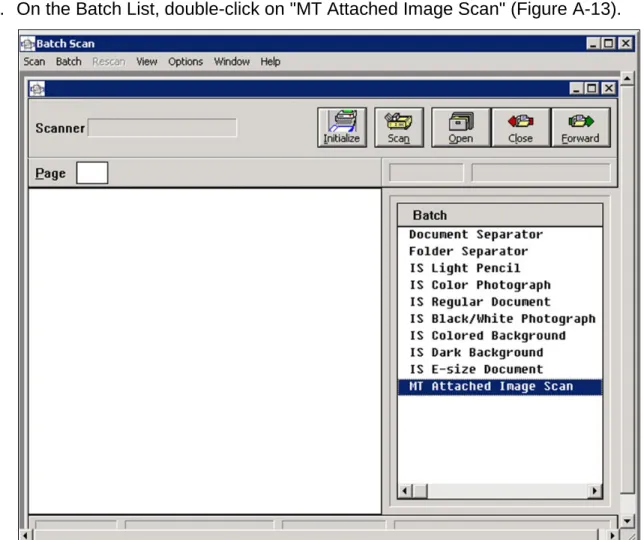Click the inner child window system icon
The width and height of the screenshot is (644, 540).
point(37,88)
